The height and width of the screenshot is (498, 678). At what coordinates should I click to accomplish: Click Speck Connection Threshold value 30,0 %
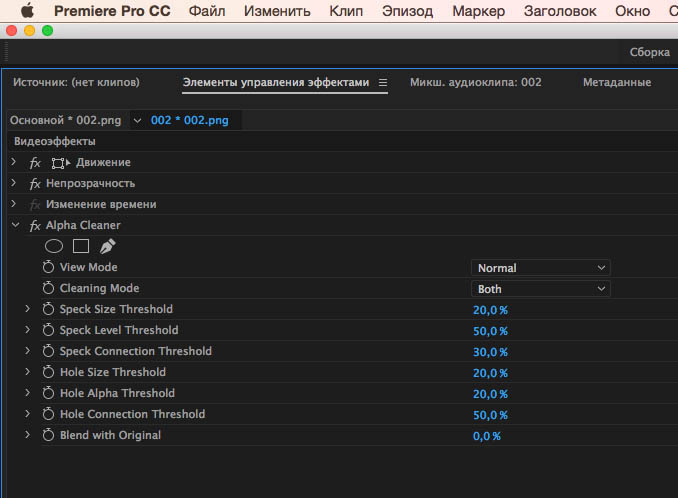click(x=490, y=352)
